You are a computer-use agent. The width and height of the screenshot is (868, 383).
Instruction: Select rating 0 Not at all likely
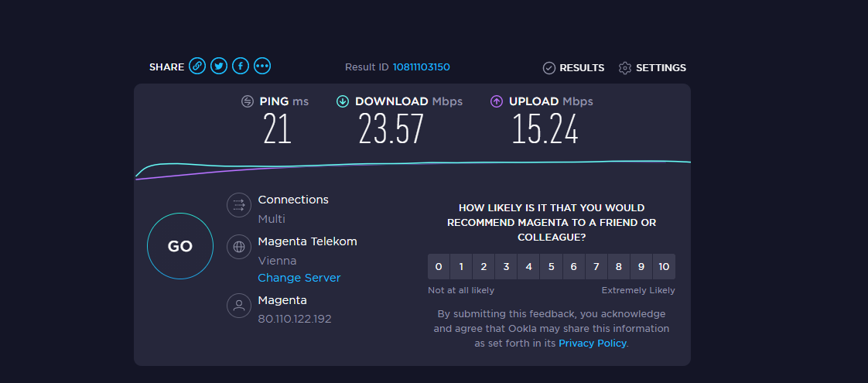(439, 267)
